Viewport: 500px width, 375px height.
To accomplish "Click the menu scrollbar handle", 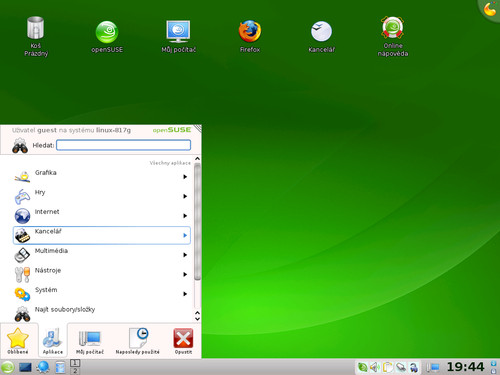I will pos(197,222).
